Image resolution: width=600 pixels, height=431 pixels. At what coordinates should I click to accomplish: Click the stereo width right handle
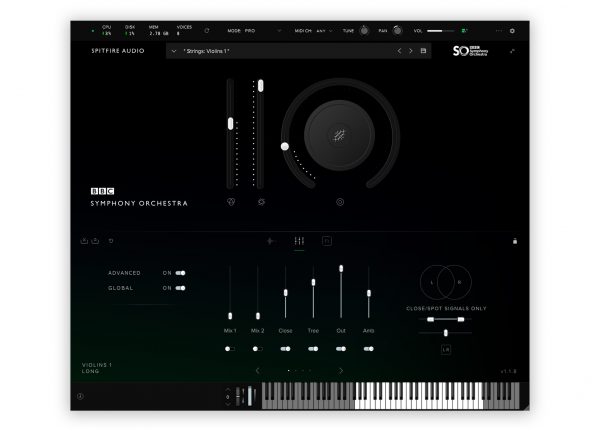(x=461, y=319)
